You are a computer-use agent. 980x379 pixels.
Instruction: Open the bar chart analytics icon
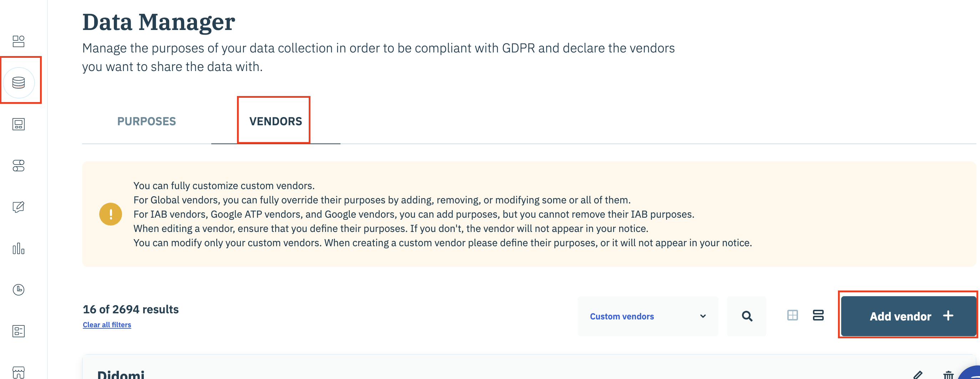18,248
